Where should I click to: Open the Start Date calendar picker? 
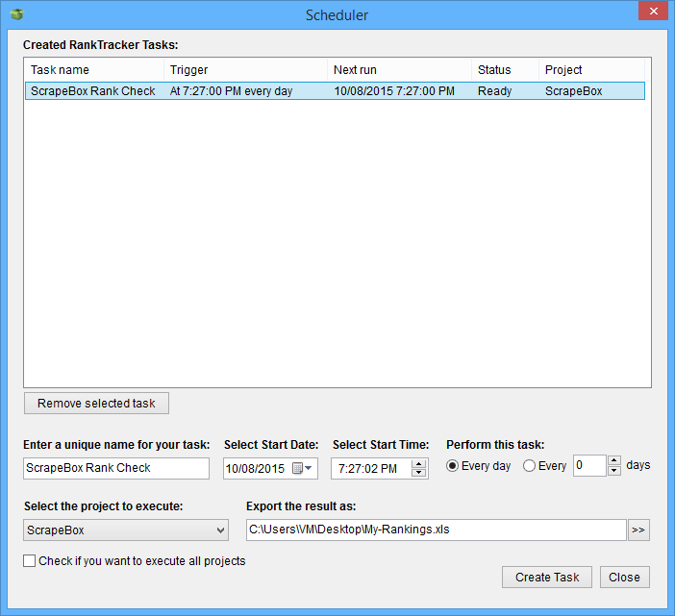[303, 469]
